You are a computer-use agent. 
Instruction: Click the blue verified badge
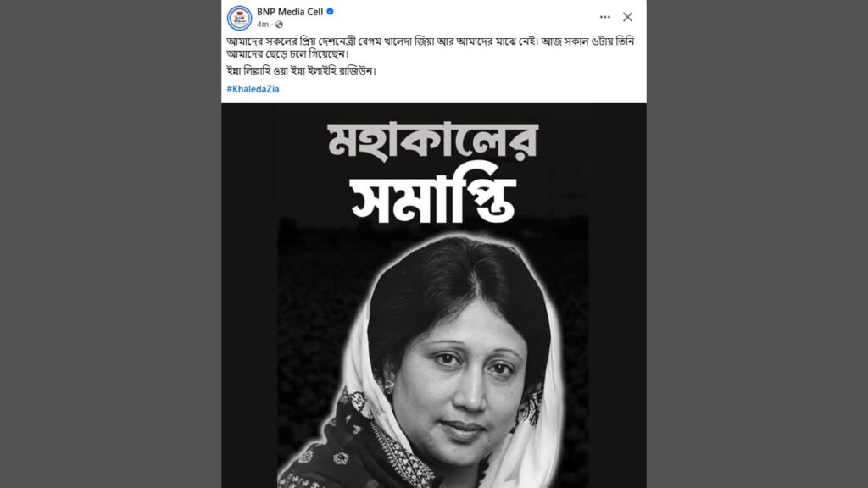(x=330, y=12)
